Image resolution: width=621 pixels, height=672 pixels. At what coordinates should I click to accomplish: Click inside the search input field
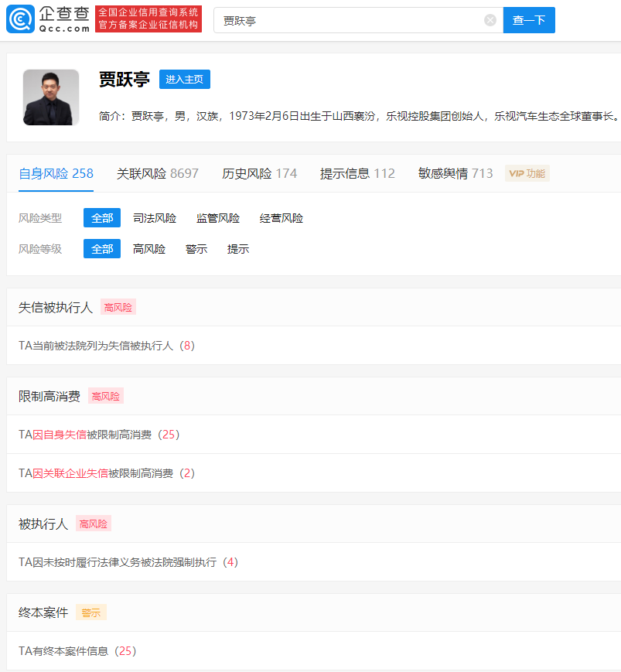click(333, 20)
